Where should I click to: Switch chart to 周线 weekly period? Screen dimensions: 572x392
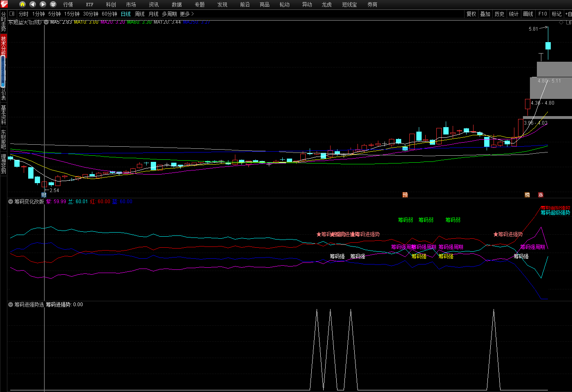point(140,14)
